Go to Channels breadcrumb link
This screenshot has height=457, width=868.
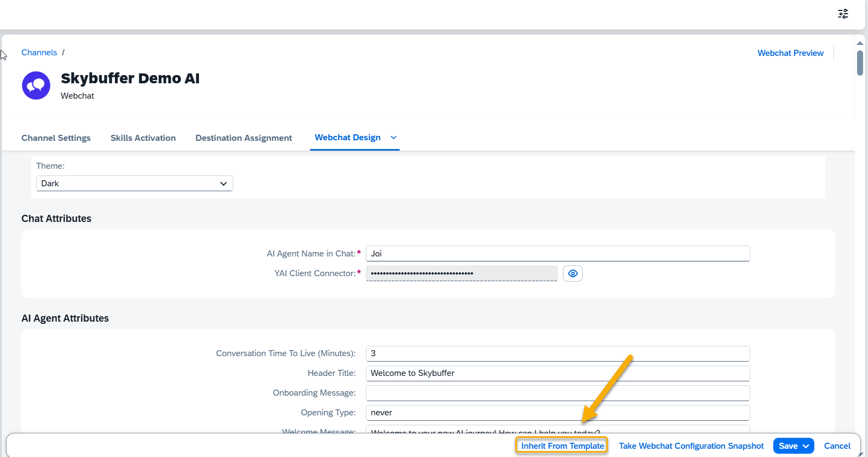point(39,53)
